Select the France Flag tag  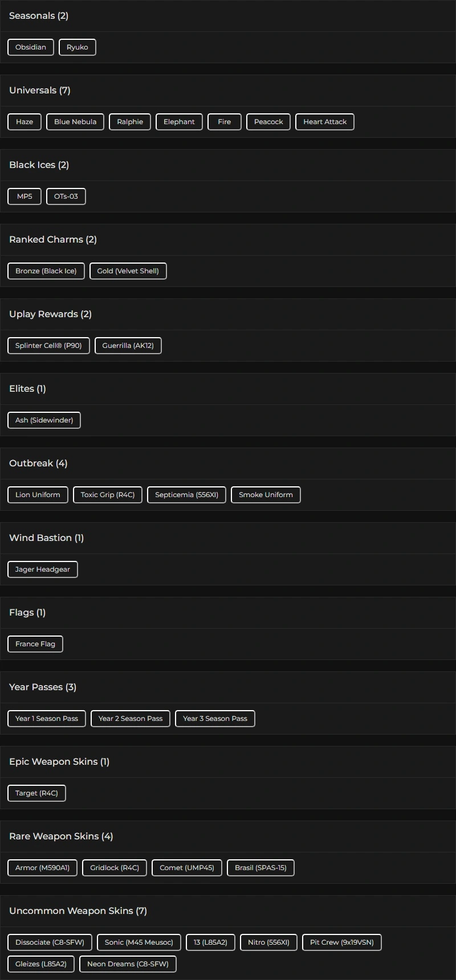point(35,644)
